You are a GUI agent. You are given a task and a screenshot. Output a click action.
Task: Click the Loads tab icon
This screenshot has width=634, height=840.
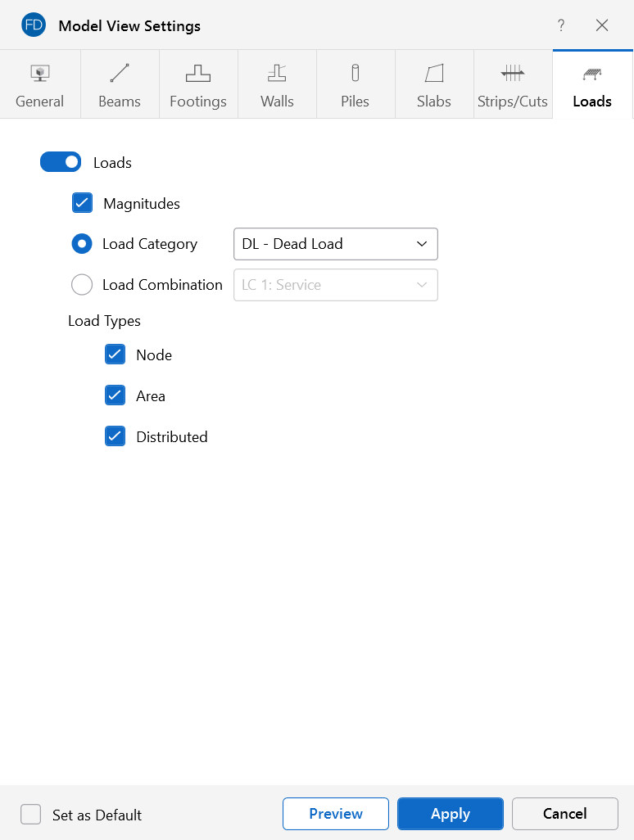point(592,74)
